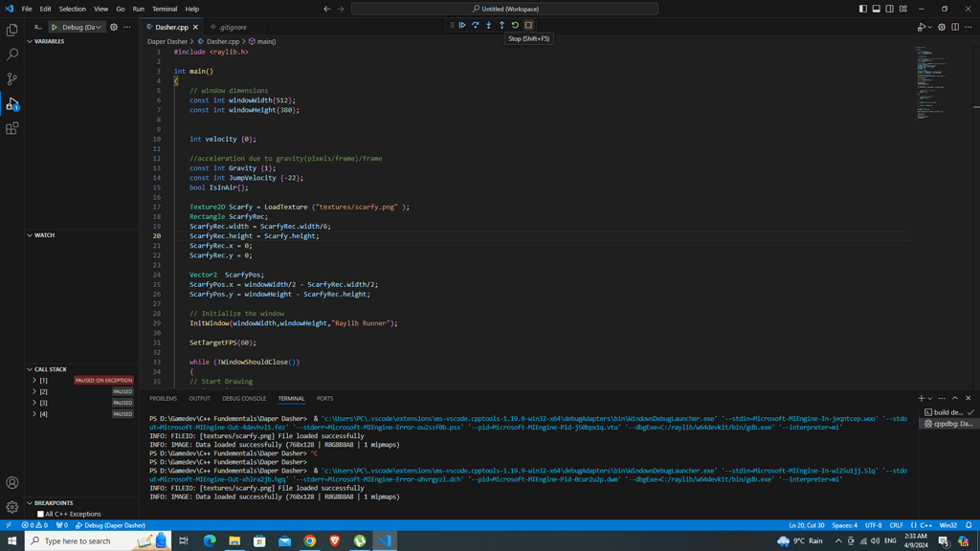Expand call stack thread [1]
980x551 pixels.
(34, 381)
